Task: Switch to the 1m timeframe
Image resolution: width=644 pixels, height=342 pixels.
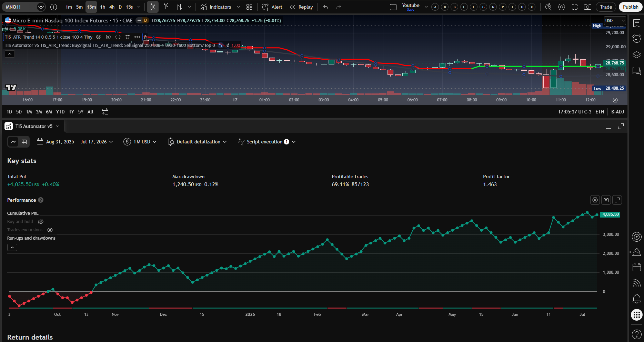Action: pyautogui.click(x=69, y=7)
